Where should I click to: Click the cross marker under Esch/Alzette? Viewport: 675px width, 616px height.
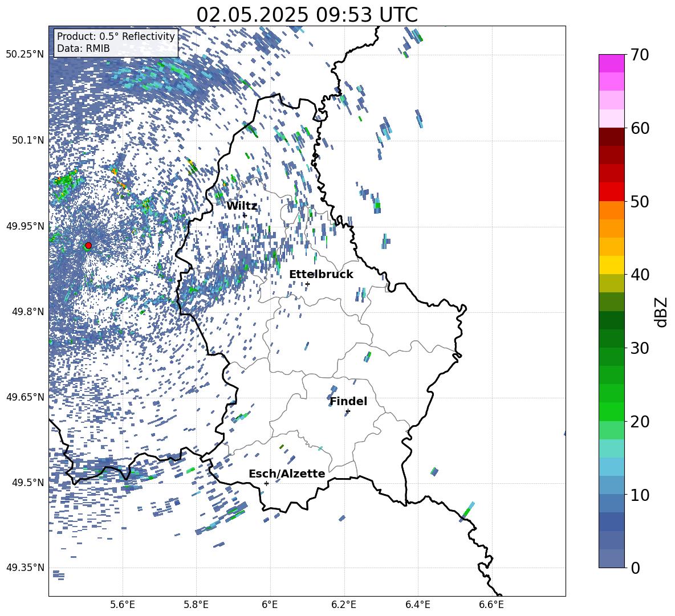click(266, 483)
